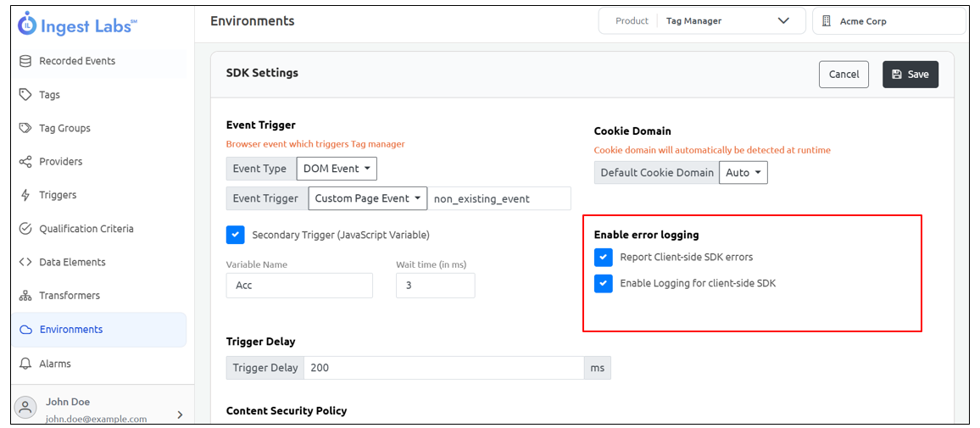
Task: Click the Triggers lightning bolt icon
Action: tap(25, 195)
